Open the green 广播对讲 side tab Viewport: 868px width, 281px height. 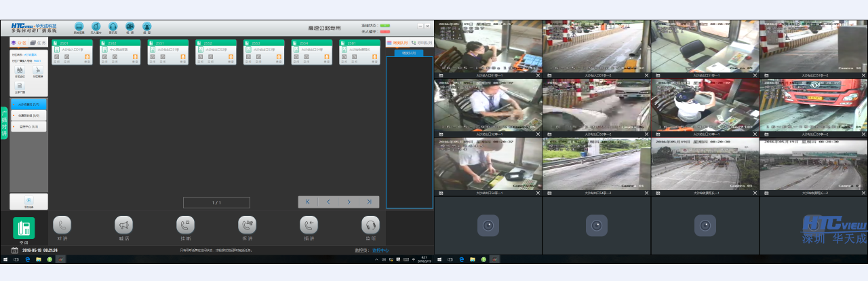click(x=4, y=123)
